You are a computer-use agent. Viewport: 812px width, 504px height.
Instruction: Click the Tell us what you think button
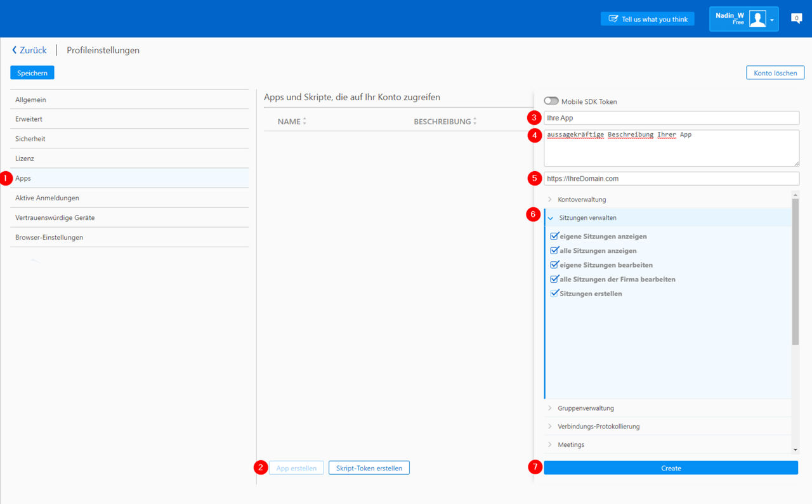[648, 19]
